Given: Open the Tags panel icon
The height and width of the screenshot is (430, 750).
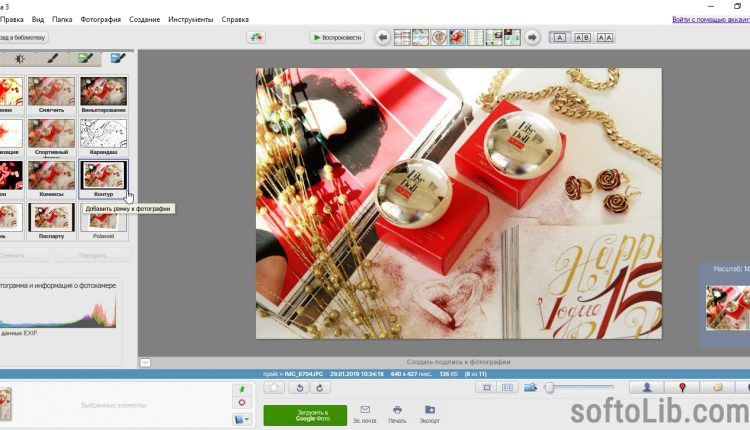Looking at the screenshot, I should pos(717,387).
